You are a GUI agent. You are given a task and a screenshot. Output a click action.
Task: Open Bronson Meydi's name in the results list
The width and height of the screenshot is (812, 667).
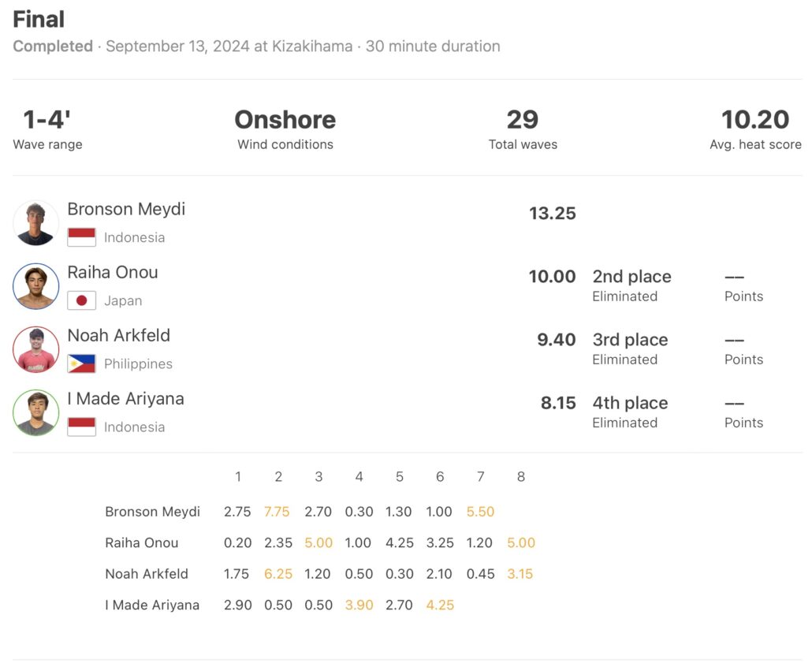tap(126, 209)
